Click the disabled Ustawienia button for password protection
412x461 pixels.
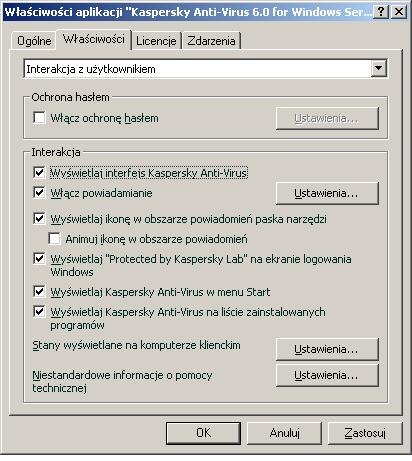[327, 118]
